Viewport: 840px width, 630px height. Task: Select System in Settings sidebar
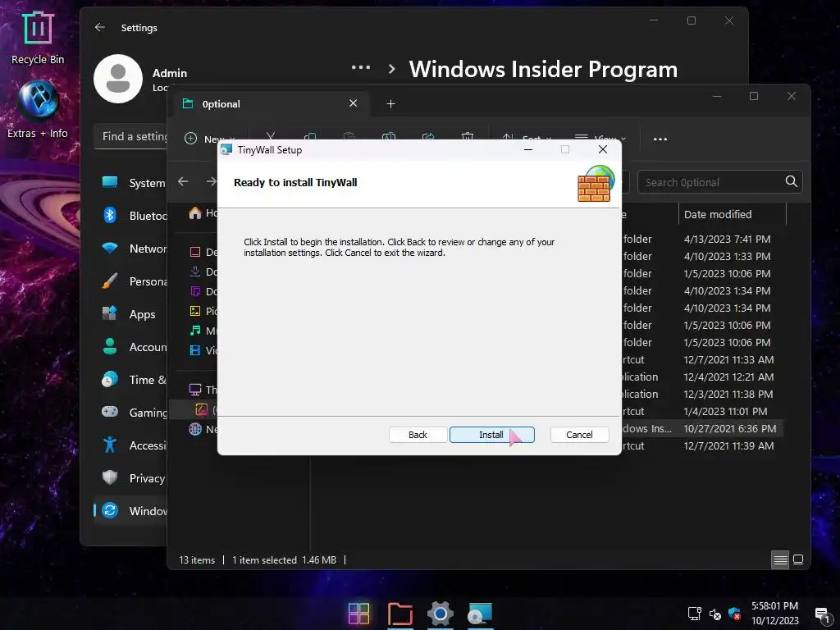[134, 183]
